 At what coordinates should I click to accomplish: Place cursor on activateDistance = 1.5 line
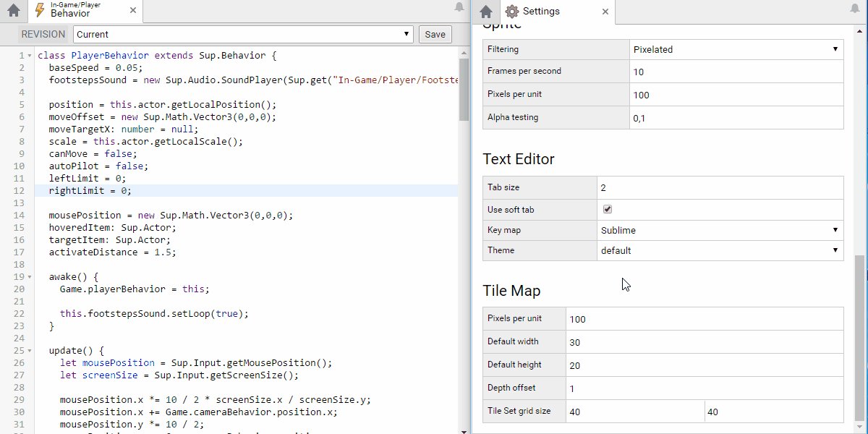(112, 252)
